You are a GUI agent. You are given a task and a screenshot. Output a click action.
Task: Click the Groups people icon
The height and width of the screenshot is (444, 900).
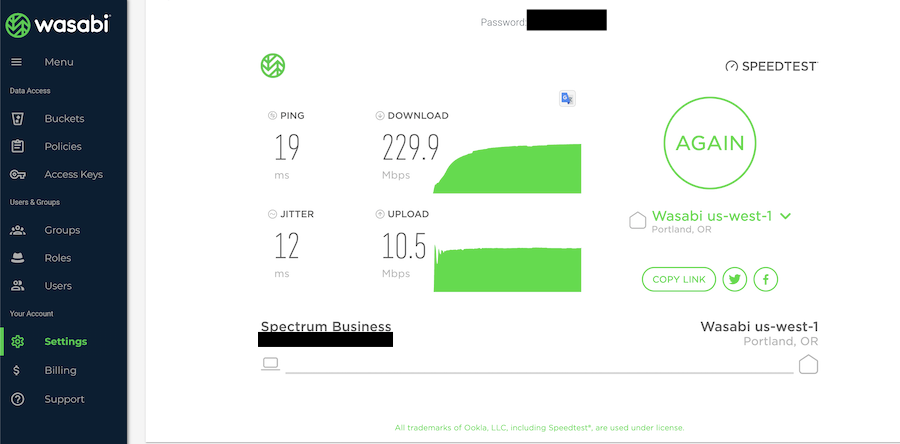[x=18, y=231]
